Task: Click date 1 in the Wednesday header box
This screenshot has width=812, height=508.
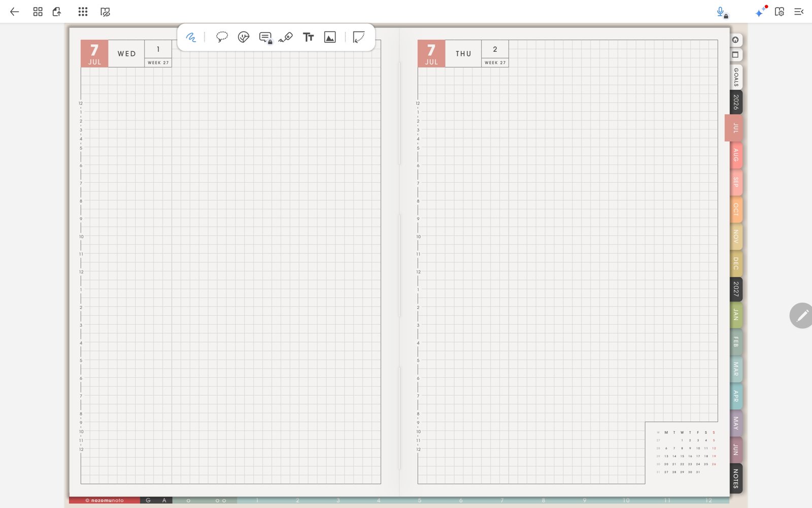Action: tap(158, 49)
